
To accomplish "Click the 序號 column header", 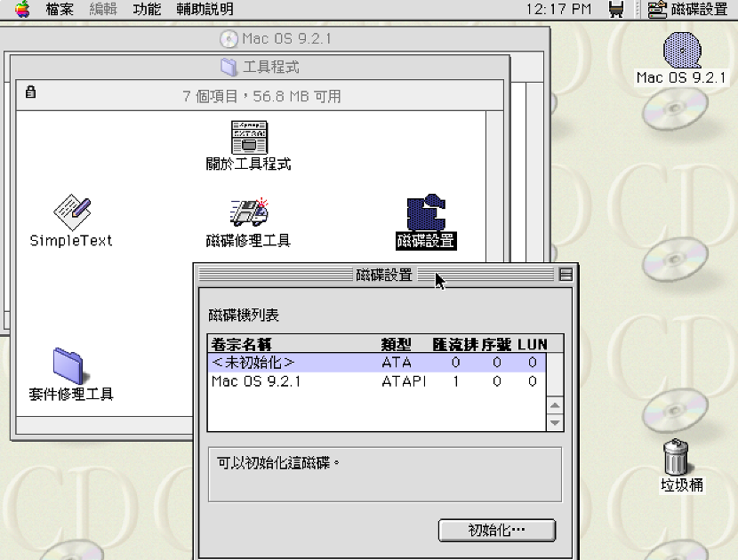I will coord(496,345).
